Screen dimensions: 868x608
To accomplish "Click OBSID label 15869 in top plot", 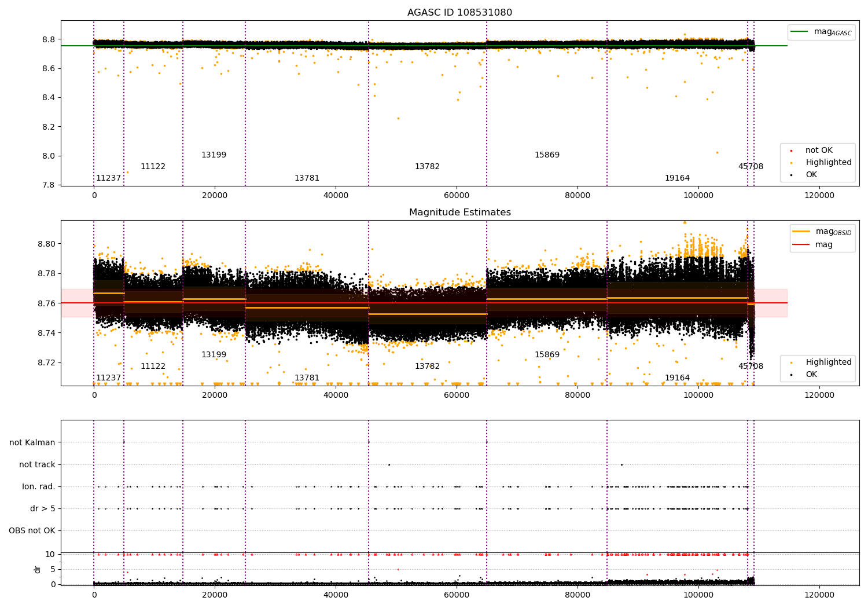I will tap(547, 155).
